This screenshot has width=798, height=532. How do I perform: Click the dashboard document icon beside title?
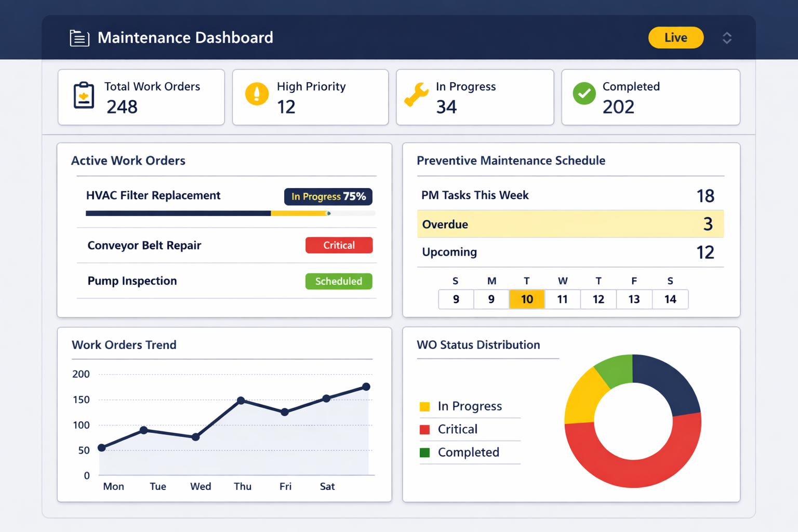[79, 38]
